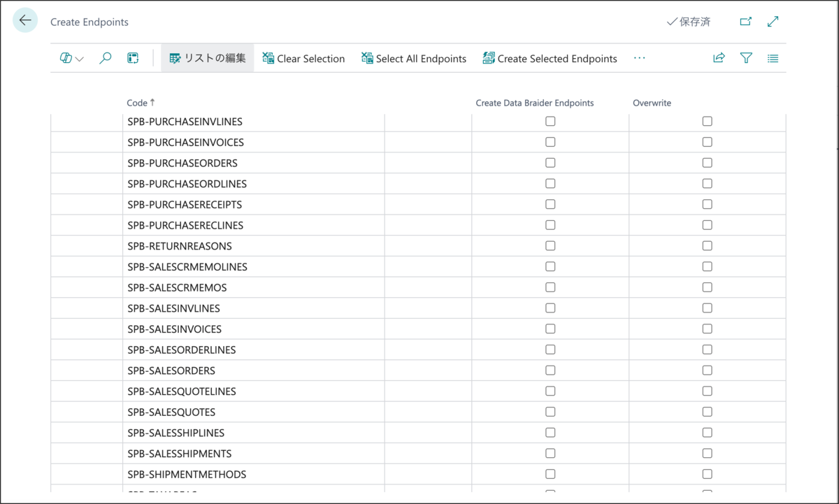Click Clear Selection action
The image size is (839, 504).
point(303,59)
